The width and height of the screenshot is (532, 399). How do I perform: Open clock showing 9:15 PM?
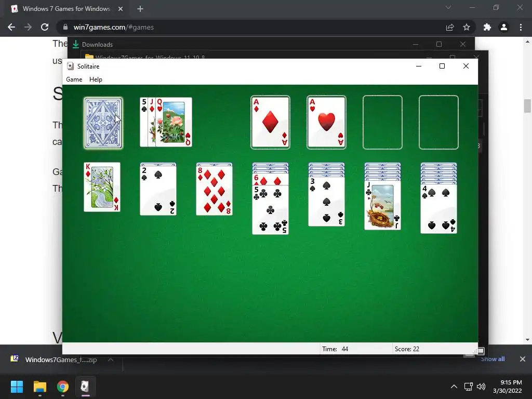[x=508, y=387]
